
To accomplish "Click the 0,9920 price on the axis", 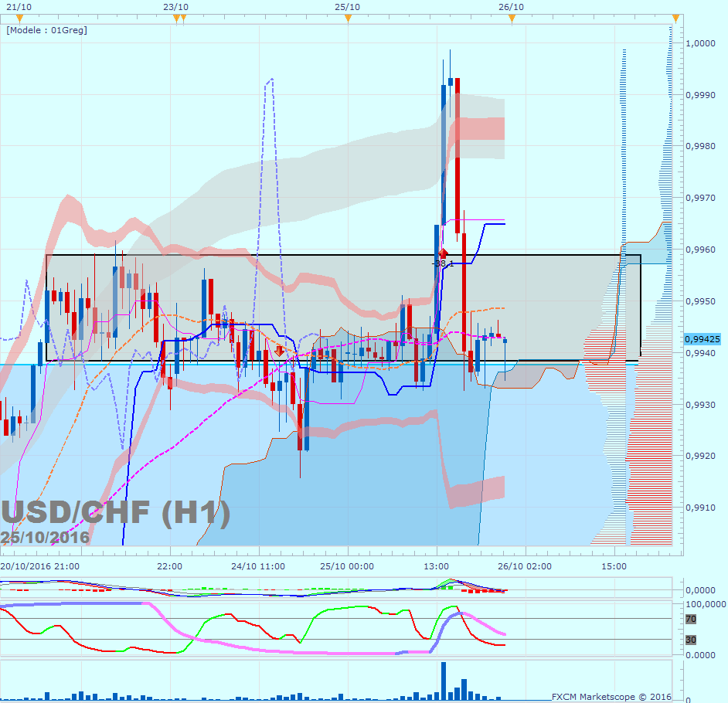I will pyautogui.click(x=701, y=456).
